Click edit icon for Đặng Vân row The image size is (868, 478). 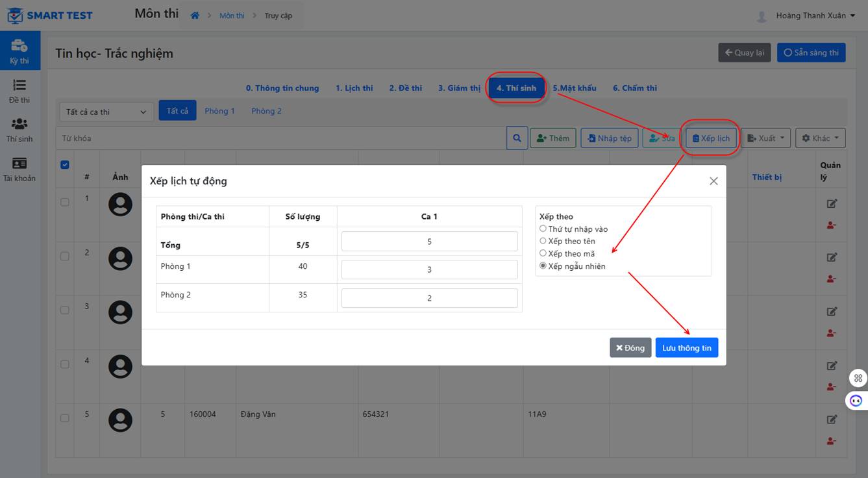pyautogui.click(x=832, y=420)
